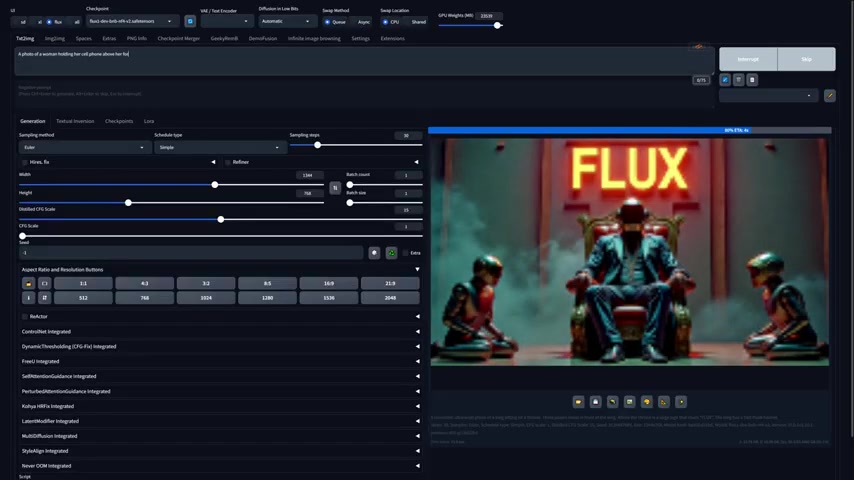Click into the prompt text box
Screen dimensions: 854x480
click(364, 61)
